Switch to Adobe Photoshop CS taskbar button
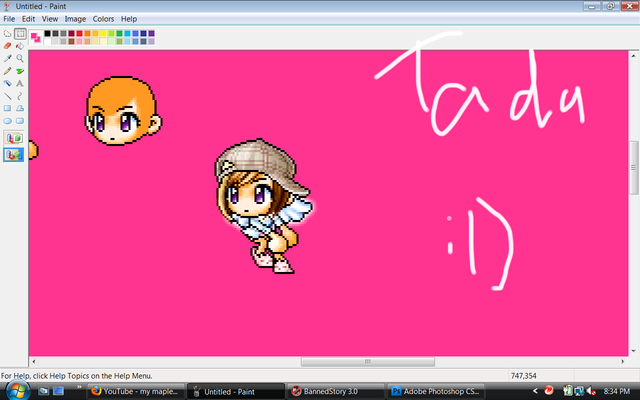Screen dimensions: 640x400 point(436,391)
